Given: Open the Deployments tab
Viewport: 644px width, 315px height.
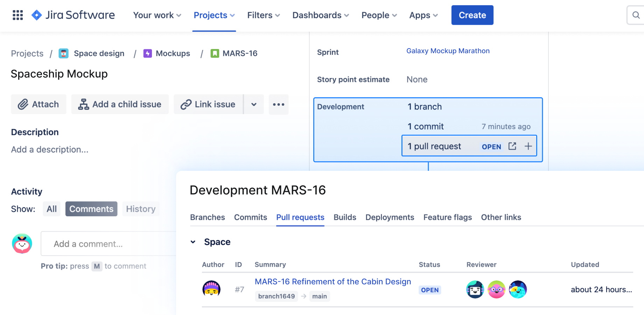Looking at the screenshot, I should [x=390, y=217].
